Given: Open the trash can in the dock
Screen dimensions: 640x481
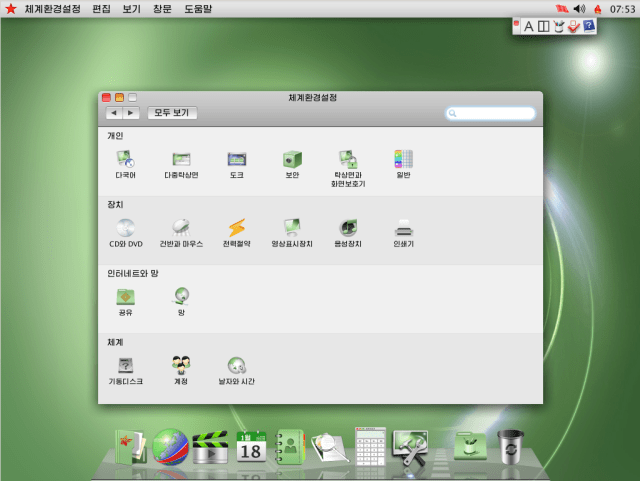Looking at the screenshot, I should click(x=511, y=447).
